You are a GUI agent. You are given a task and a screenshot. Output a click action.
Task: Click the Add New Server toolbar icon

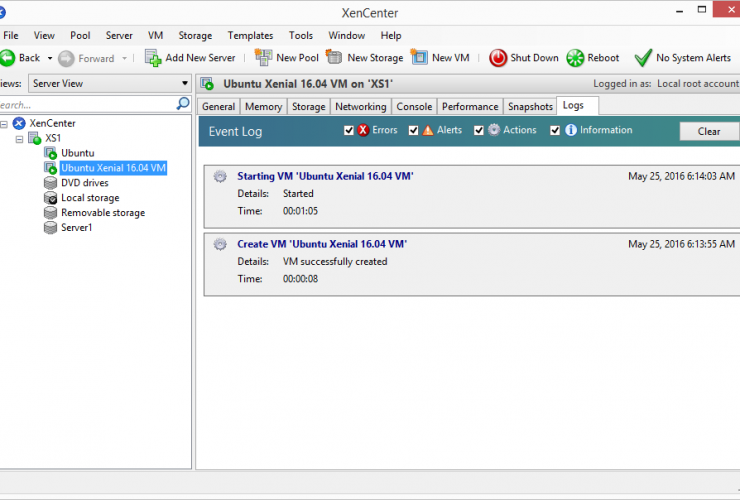tap(153, 58)
